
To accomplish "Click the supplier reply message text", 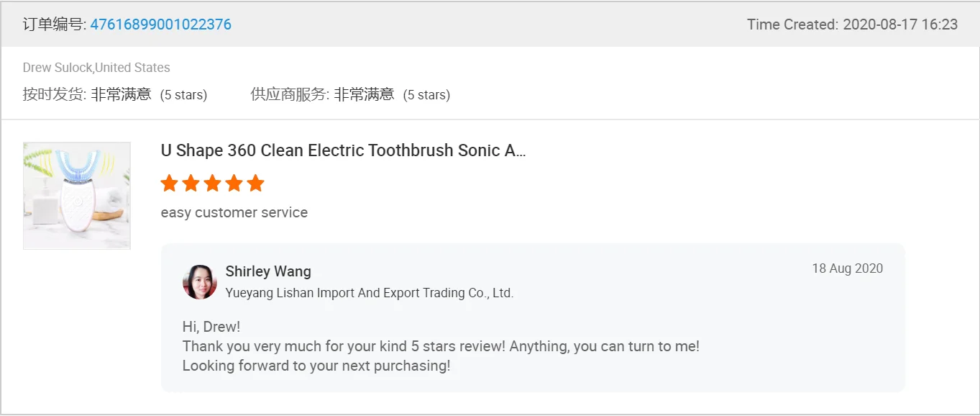I will pos(440,346).
